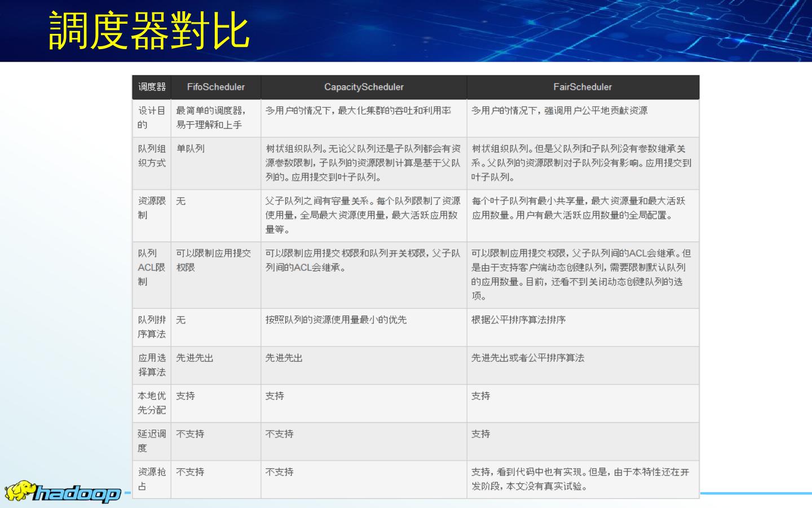
Task: Click the 延迟调度 row label
Action: coord(152,441)
